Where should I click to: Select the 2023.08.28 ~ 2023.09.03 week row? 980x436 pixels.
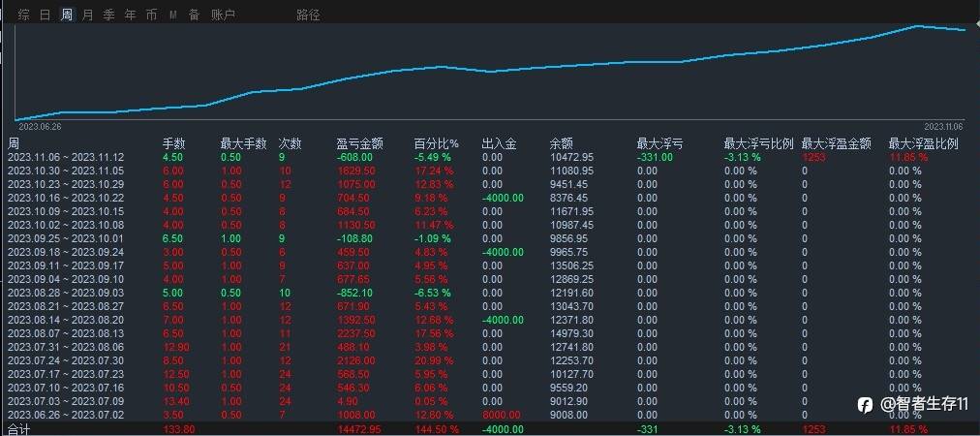point(490,293)
